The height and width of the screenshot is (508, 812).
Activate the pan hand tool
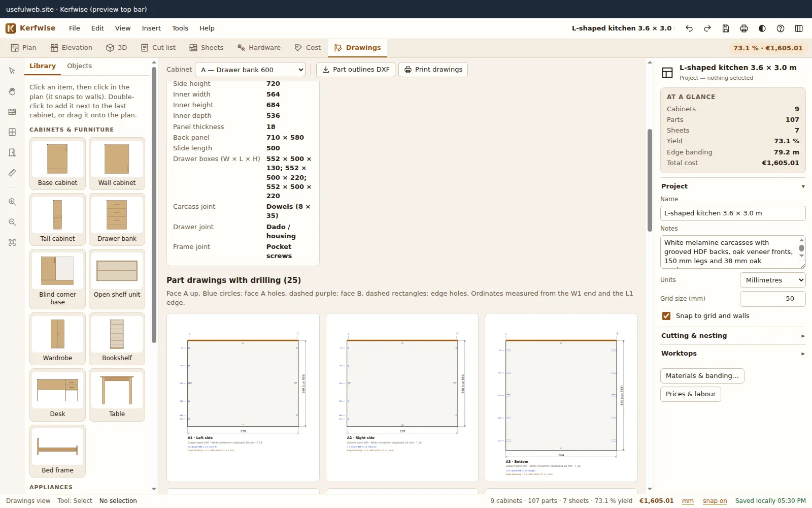(12, 91)
